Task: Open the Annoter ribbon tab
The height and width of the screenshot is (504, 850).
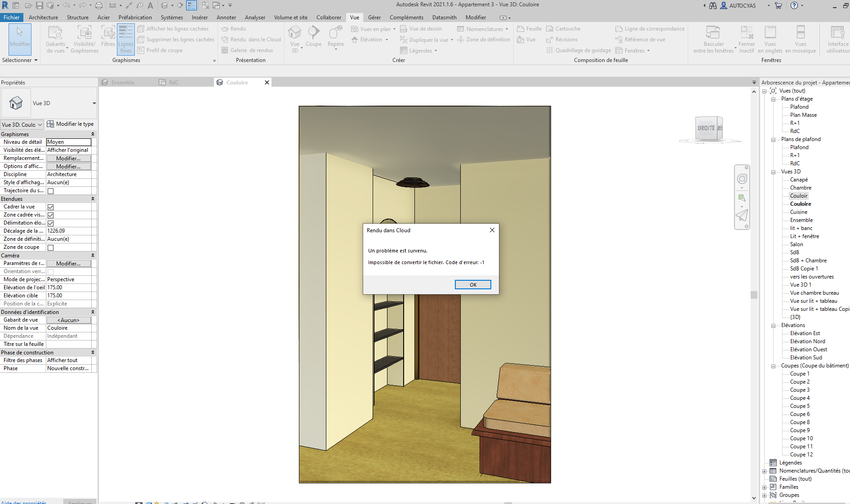Action: [226, 18]
